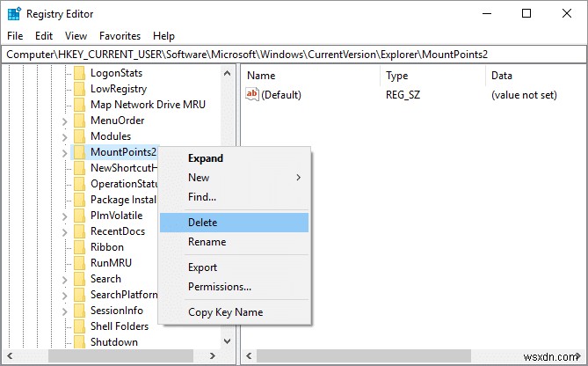The image size is (588, 366).
Task: Click the registry path address bar
Action: point(294,55)
